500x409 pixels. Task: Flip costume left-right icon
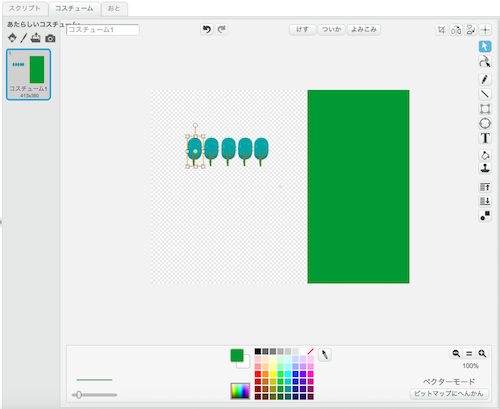456,30
